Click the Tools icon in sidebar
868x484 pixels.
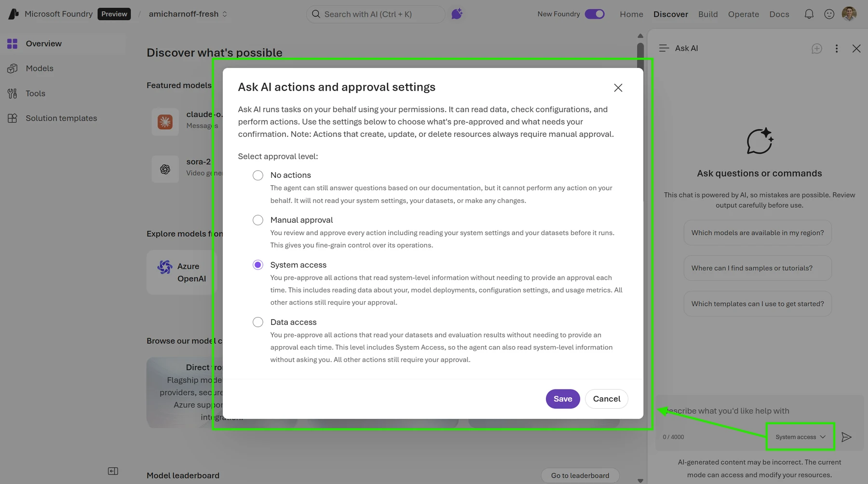(x=13, y=94)
